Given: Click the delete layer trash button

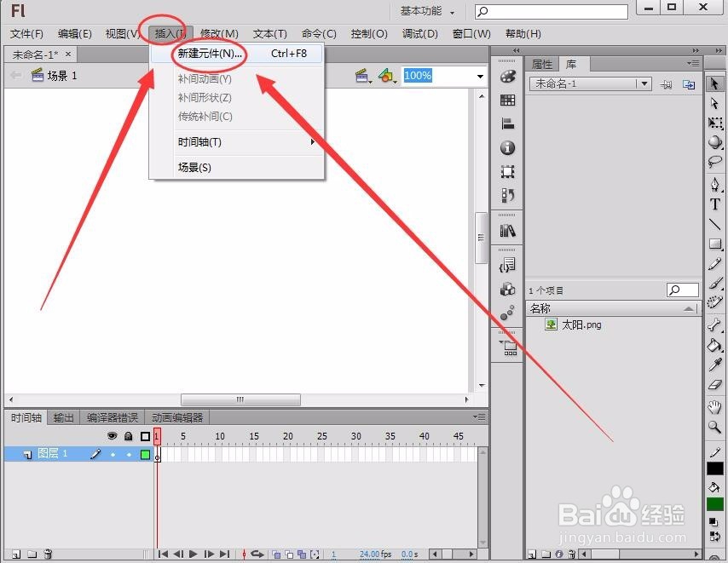Looking at the screenshot, I should 48,553.
